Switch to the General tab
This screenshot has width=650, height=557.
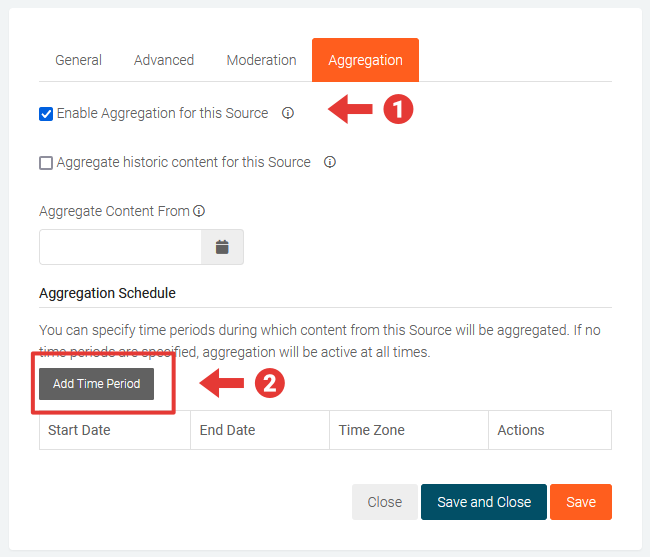pos(78,60)
